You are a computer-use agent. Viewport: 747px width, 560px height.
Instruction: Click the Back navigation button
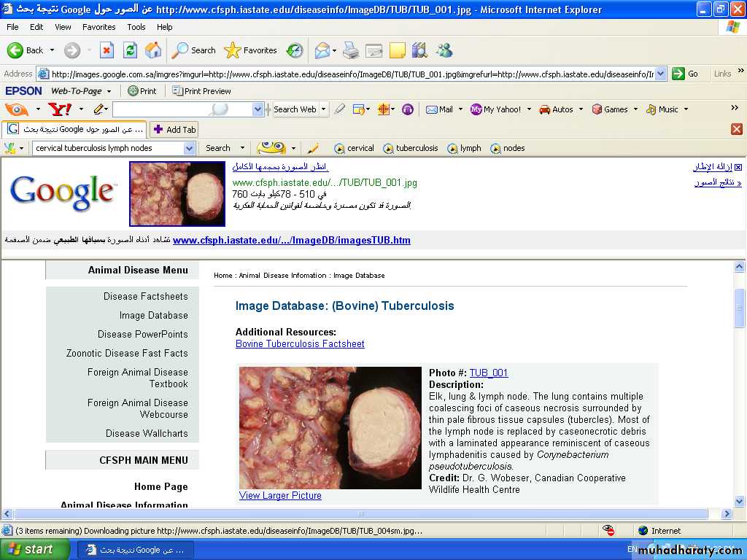(x=26, y=50)
